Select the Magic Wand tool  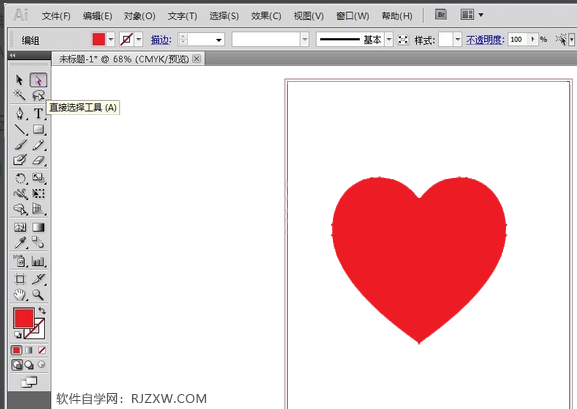point(20,95)
